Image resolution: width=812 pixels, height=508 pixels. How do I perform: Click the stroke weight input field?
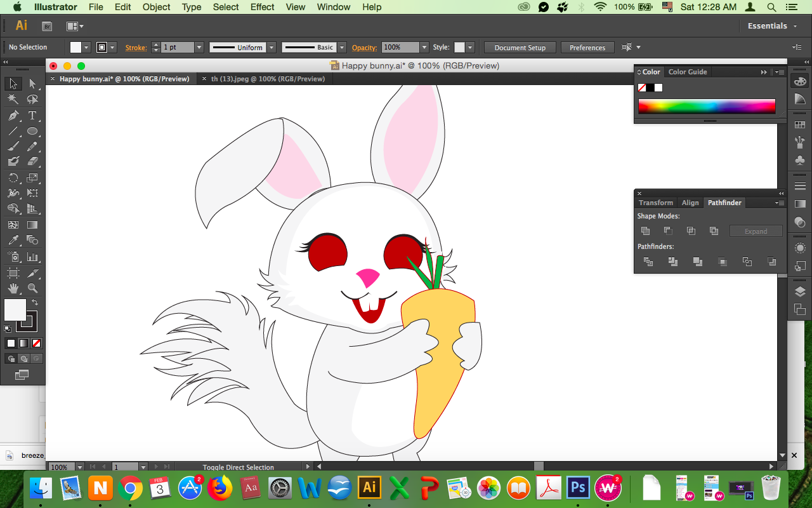click(x=178, y=48)
